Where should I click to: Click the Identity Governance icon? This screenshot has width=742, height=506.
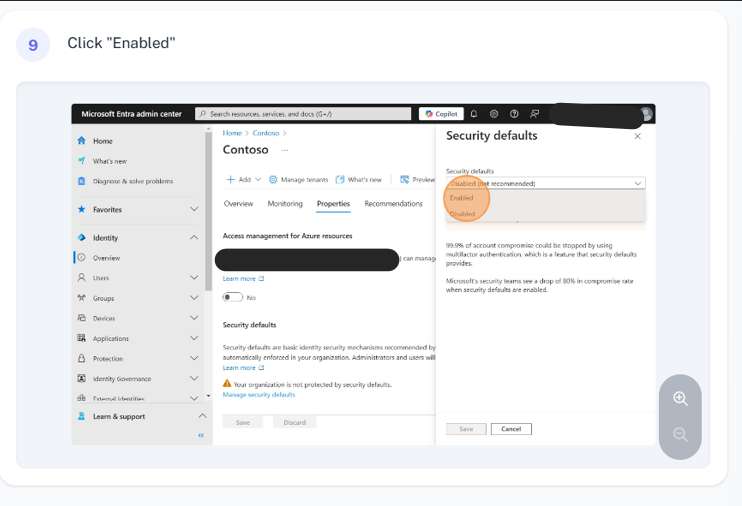tap(81, 378)
